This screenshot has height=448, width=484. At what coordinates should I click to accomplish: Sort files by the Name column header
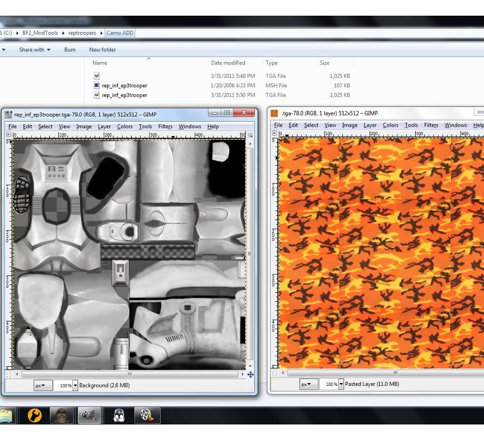point(100,63)
